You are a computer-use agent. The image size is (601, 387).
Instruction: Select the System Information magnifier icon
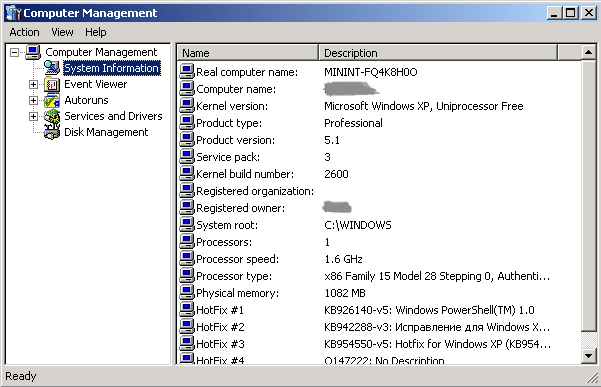click(x=52, y=68)
